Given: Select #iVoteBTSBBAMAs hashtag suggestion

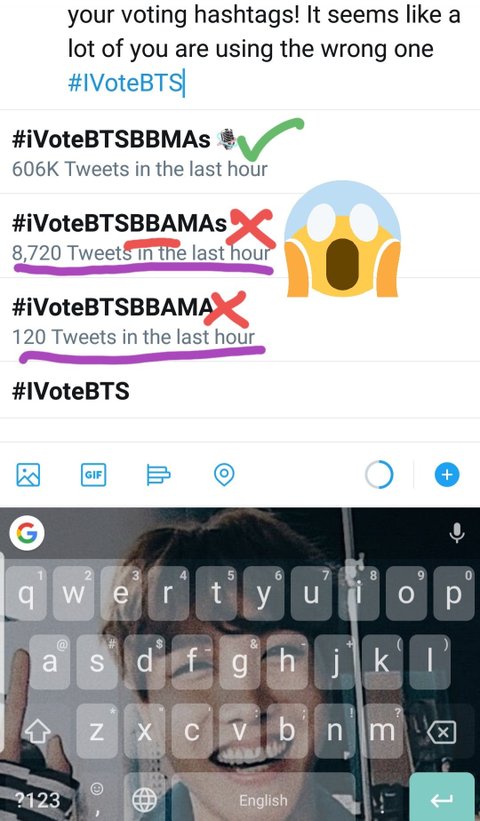Looking at the screenshot, I should coord(240,236).
